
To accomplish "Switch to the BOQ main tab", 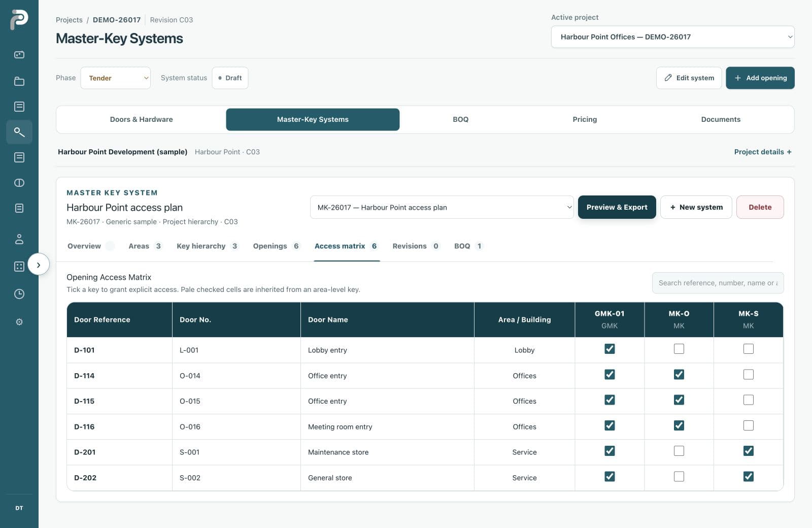I will [x=460, y=119].
